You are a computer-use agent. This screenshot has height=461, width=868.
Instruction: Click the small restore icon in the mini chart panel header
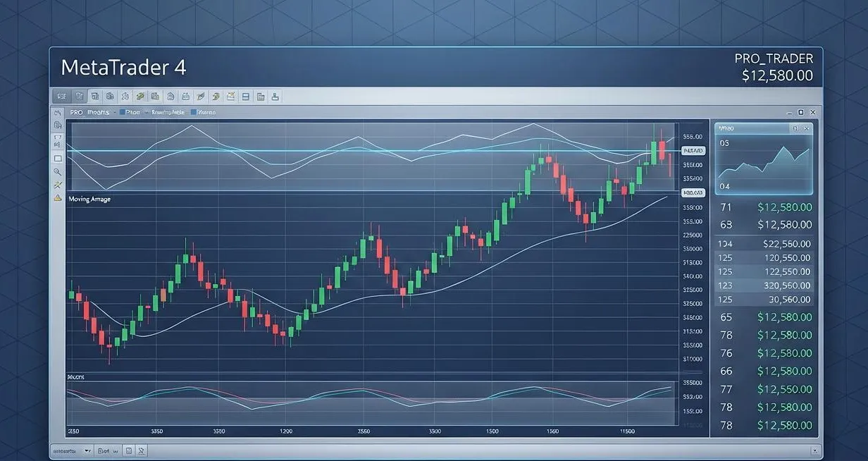(797, 128)
